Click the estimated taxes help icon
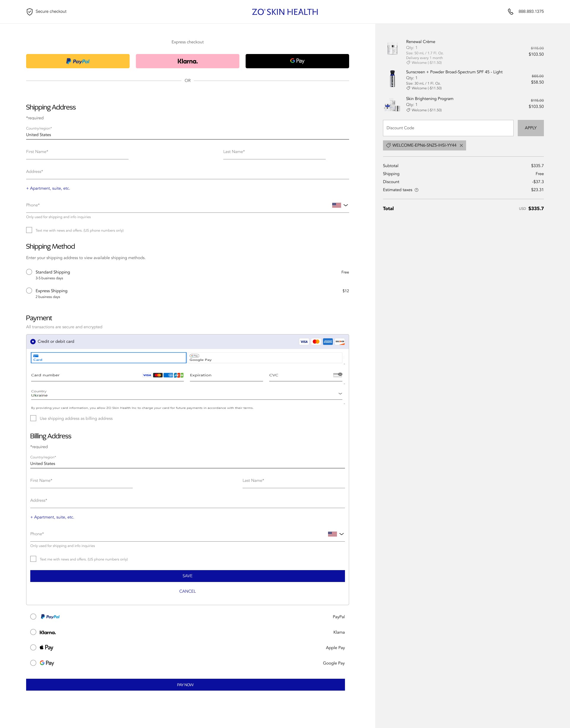570x728 pixels. point(416,190)
